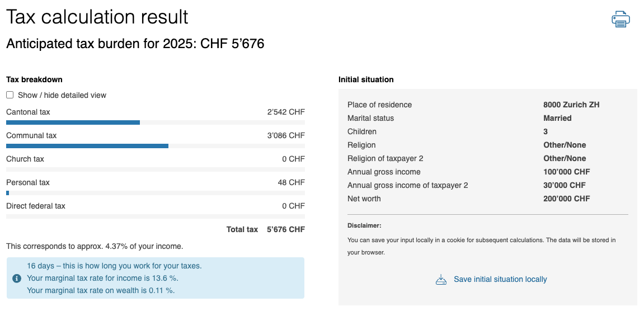
Task: Click the Married marital status value
Action: click(x=557, y=118)
